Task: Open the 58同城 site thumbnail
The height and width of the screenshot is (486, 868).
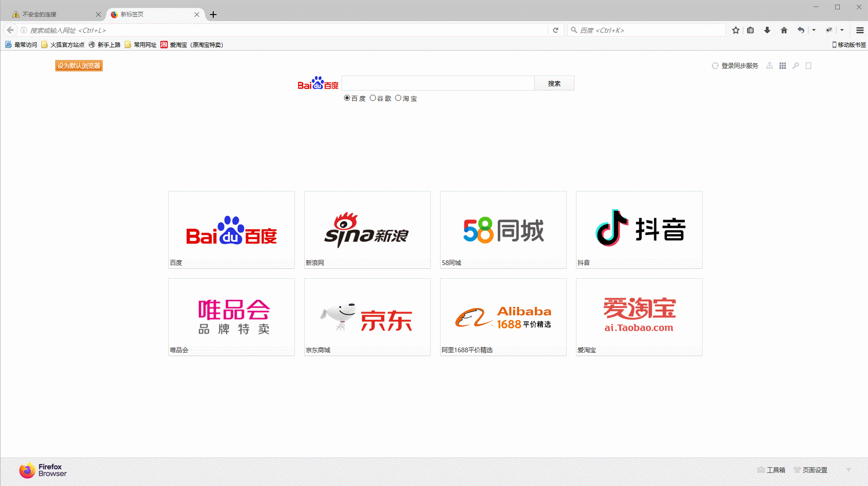Action: coord(503,230)
